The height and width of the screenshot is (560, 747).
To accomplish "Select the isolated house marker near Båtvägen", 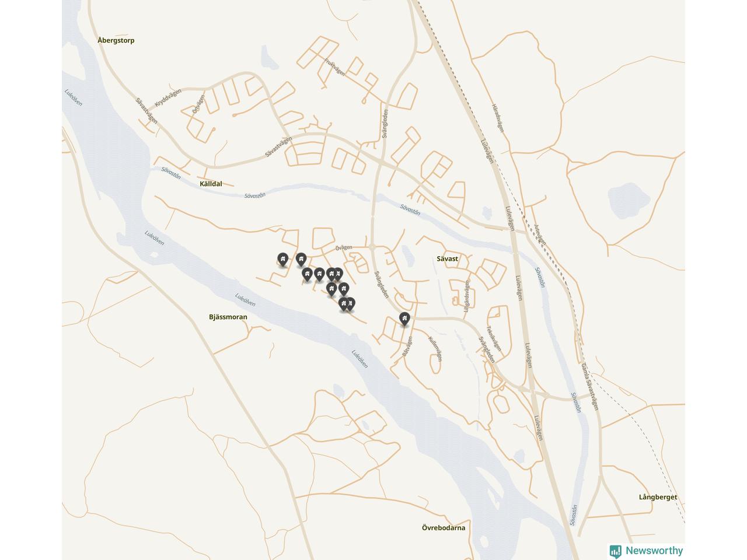I will pyautogui.click(x=404, y=319).
